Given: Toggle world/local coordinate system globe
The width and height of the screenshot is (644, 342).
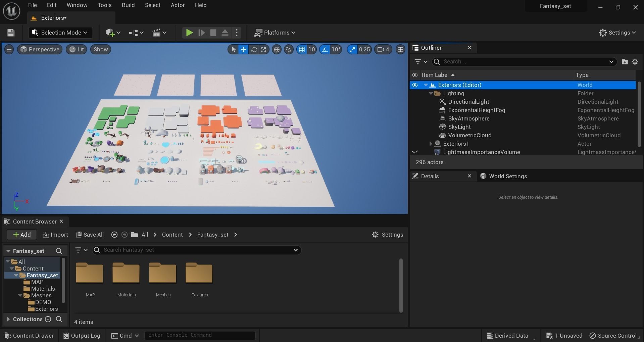Looking at the screenshot, I should click(x=277, y=50).
